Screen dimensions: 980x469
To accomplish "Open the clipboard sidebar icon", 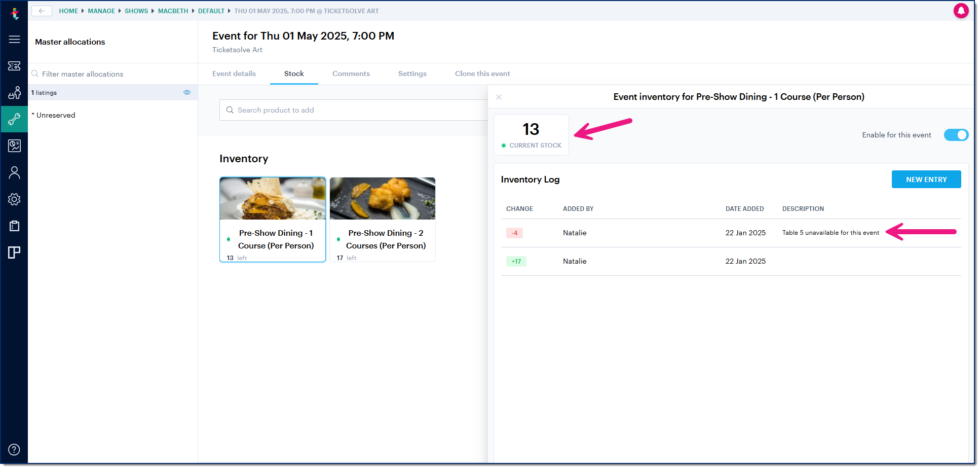I will [15, 226].
